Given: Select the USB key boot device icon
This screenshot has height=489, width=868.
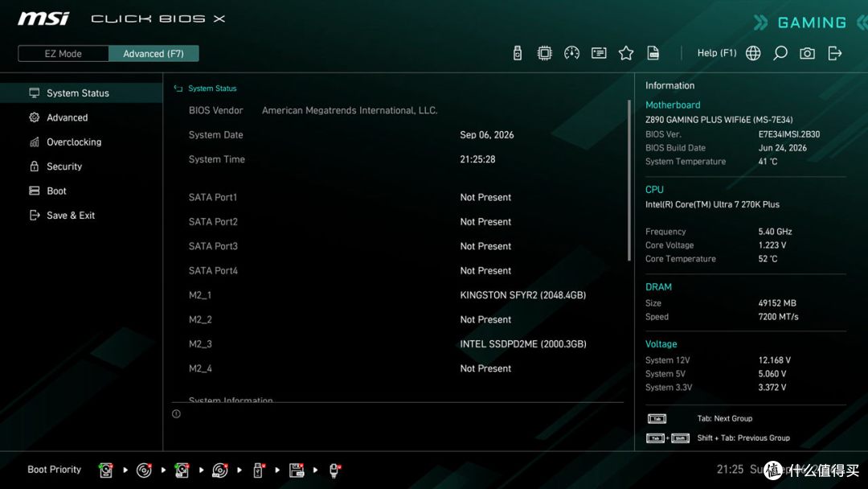Looking at the screenshot, I should (x=258, y=471).
